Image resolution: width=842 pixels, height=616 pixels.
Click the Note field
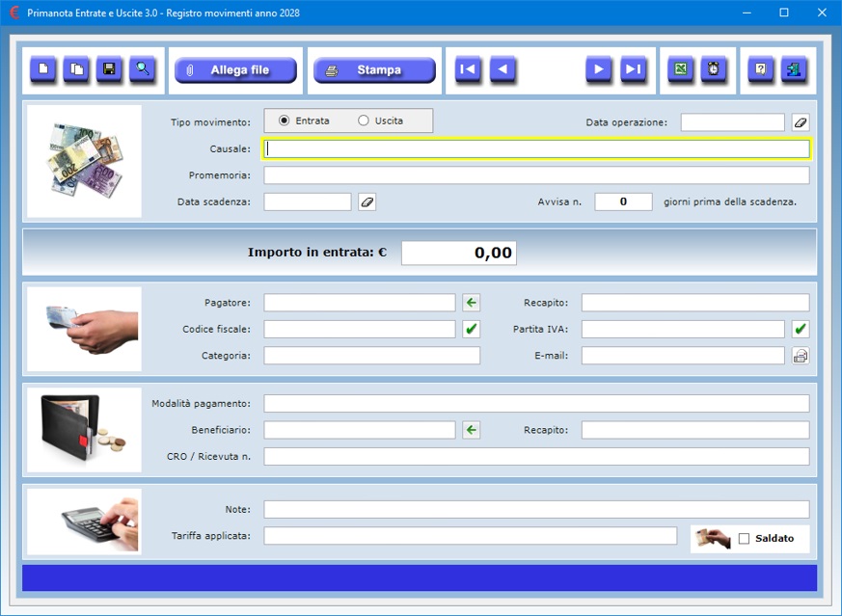tap(536, 509)
